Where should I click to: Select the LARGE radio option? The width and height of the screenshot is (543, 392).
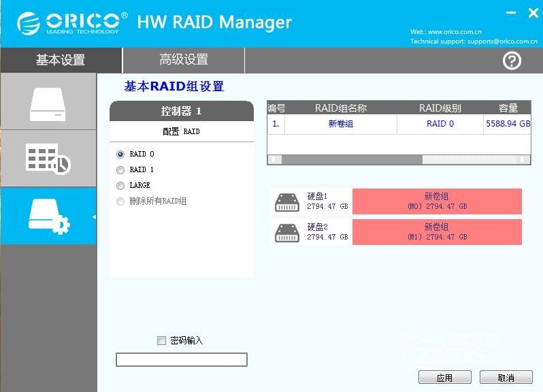pyautogui.click(x=120, y=186)
